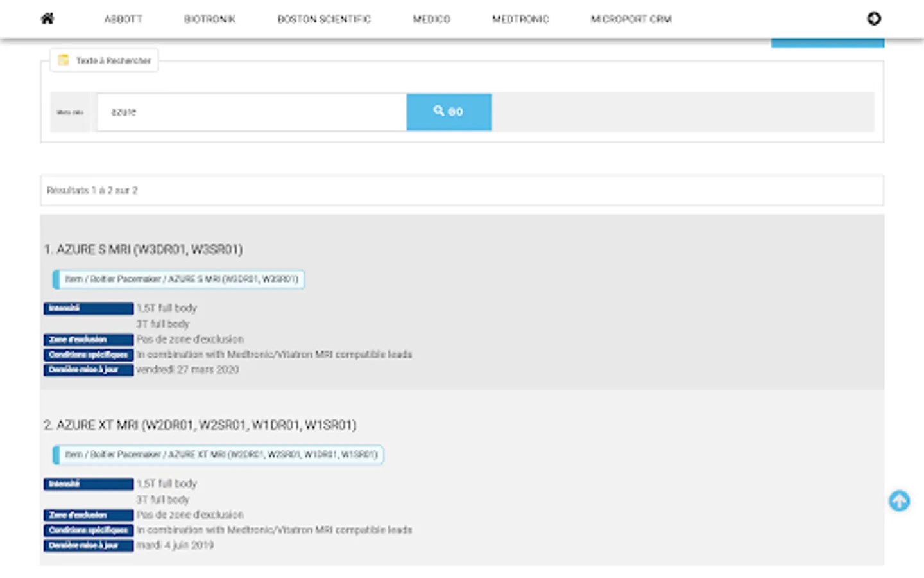Focus the search field containing azure

252,112
